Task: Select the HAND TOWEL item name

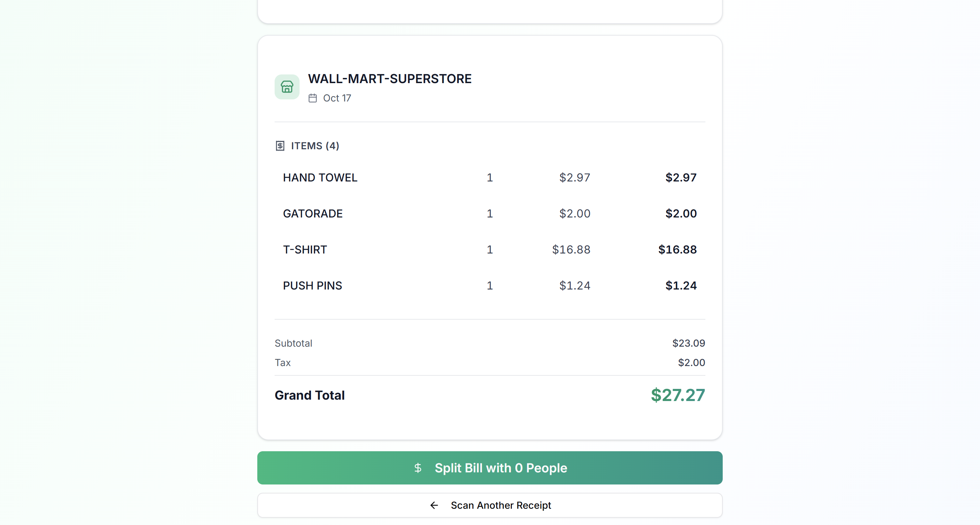Action: [x=320, y=177]
